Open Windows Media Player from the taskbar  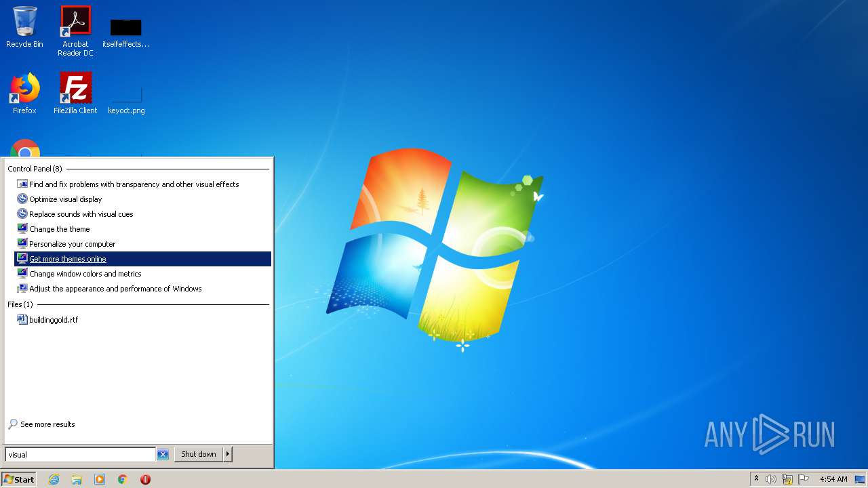click(100, 479)
